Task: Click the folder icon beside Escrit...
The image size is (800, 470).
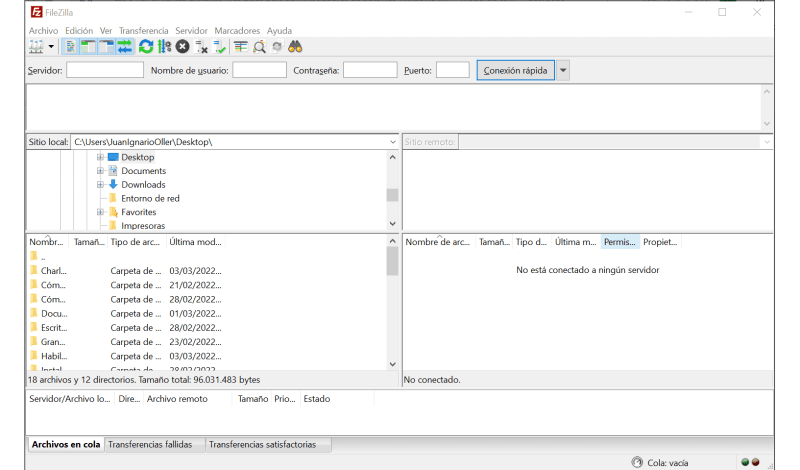Action: [34, 328]
